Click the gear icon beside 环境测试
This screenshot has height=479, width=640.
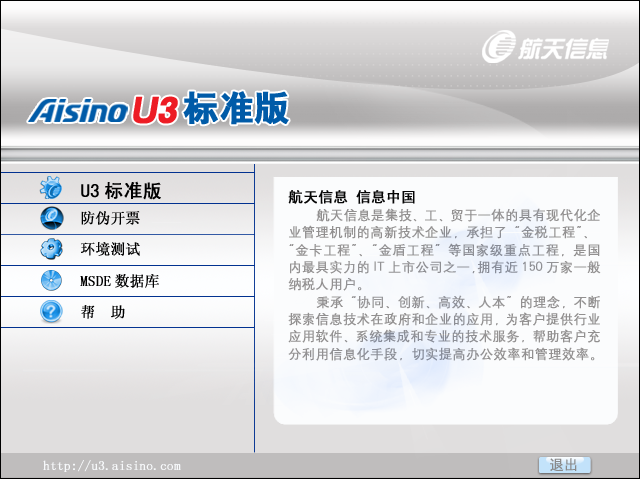pyautogui.click(x=51, y=249)
